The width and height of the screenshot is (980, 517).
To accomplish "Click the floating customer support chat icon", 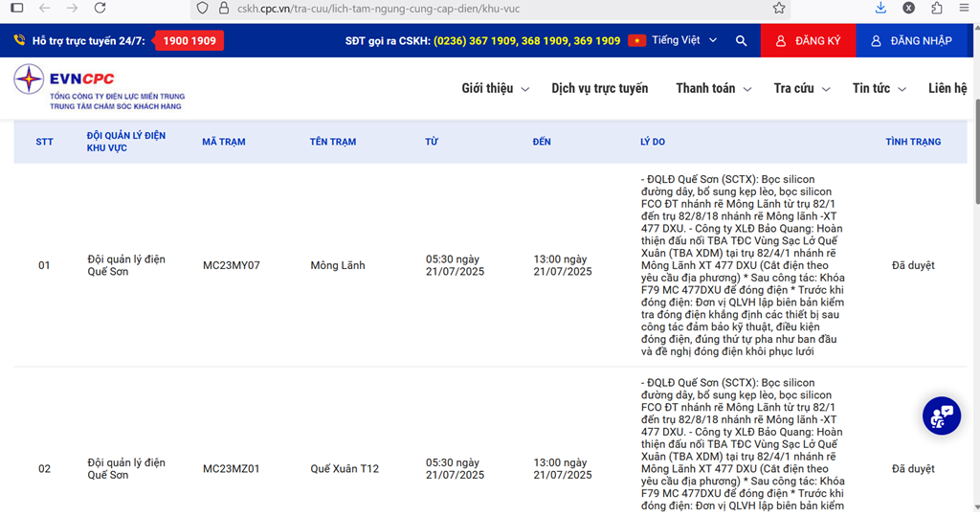I will pos(941,415).
